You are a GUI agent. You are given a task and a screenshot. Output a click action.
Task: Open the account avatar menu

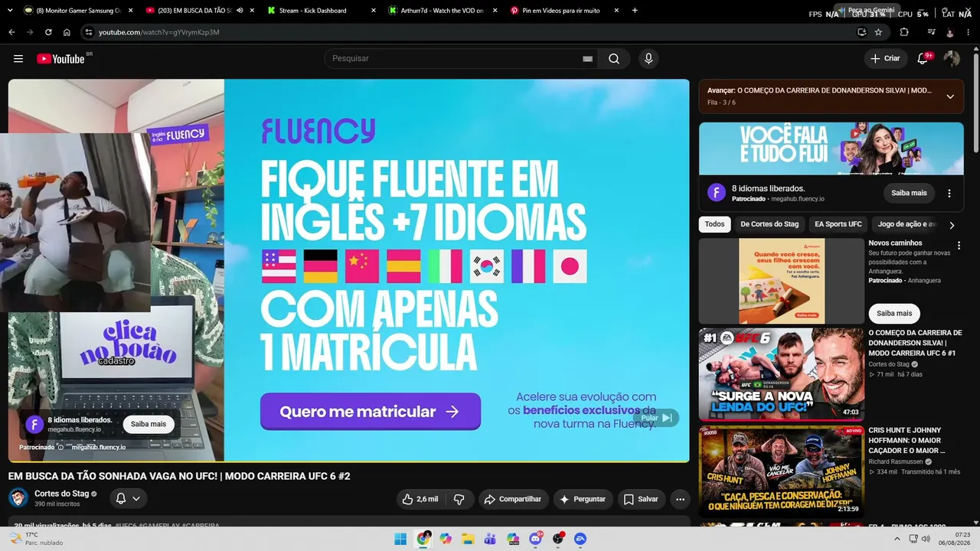pyautogui.click(x=952, y=59)
